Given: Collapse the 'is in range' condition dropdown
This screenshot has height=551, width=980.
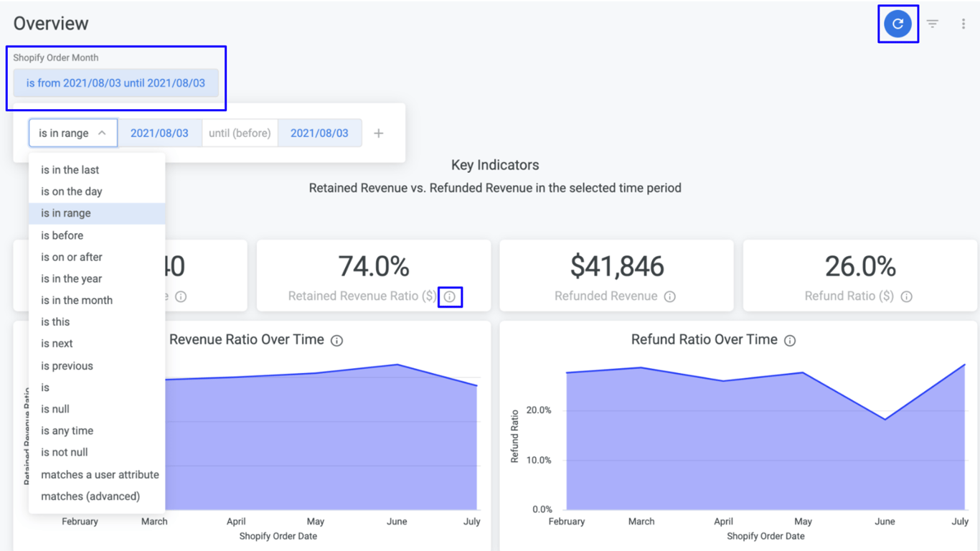Looking at the screenshot, I should [x=73, y=133].
